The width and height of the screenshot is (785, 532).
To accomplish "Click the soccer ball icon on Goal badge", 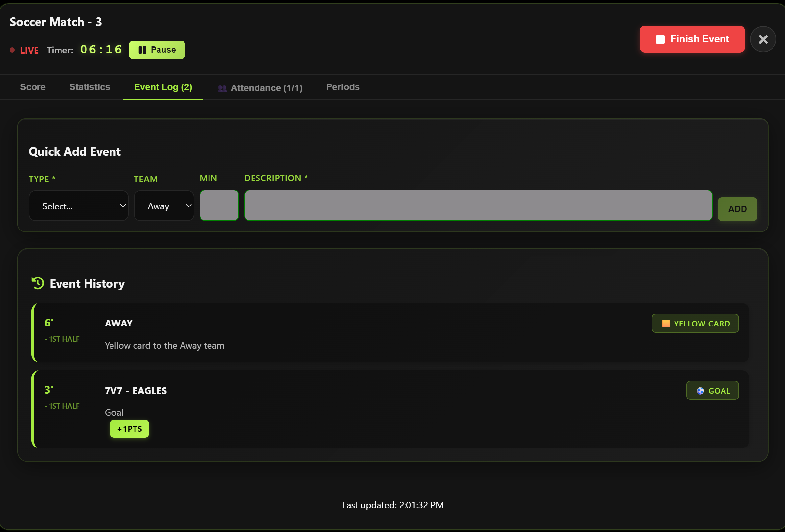I will coord(700,391).
